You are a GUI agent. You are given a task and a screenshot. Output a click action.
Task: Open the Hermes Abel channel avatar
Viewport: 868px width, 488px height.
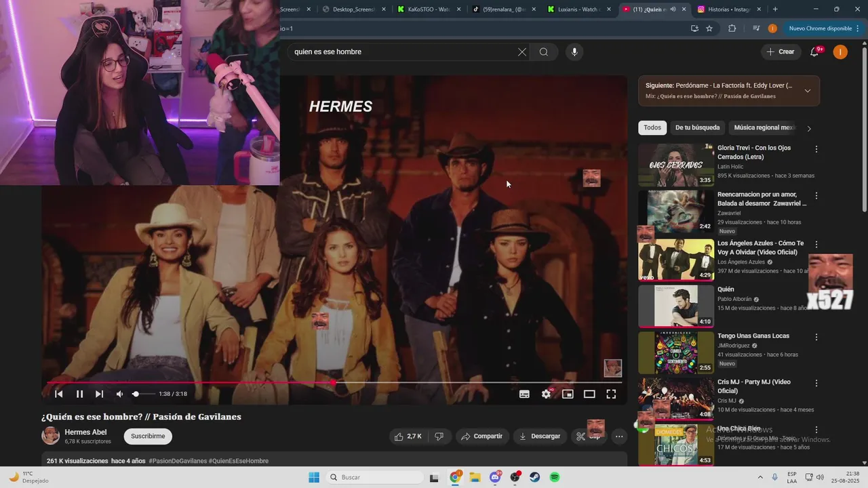click(x=51, y=436)
